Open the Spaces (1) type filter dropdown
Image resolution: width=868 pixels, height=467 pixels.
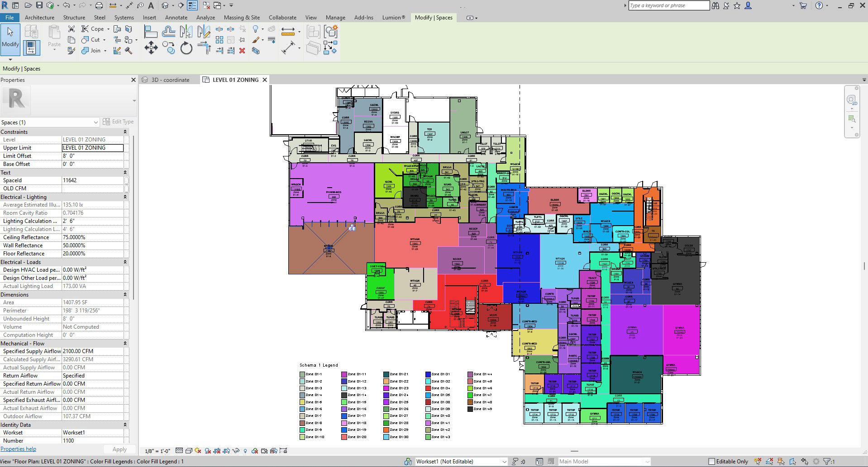click(95, 123)
